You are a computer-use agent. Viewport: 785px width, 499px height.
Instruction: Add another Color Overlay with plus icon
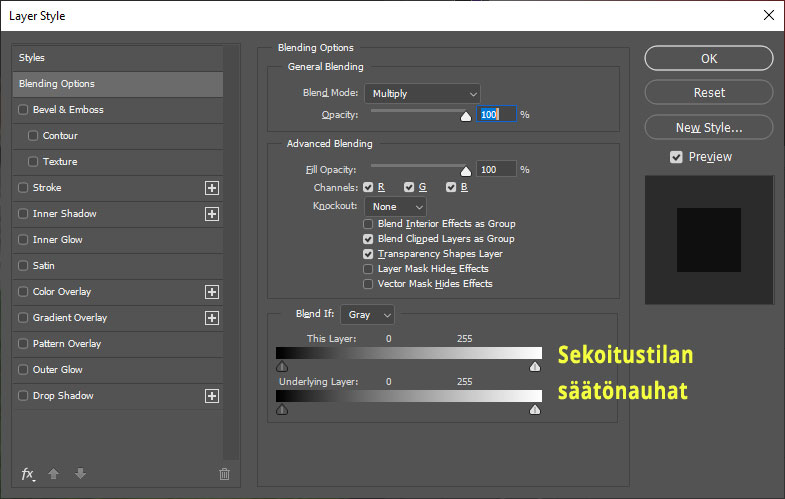point(212,292)
